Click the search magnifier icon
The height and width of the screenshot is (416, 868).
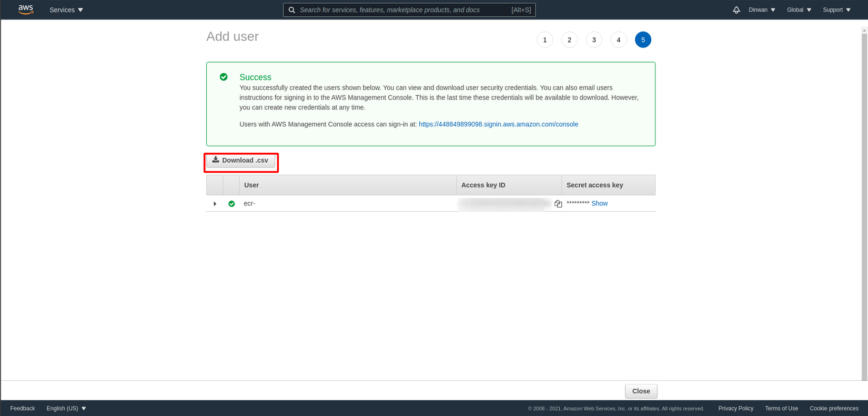tap(292, 10)
